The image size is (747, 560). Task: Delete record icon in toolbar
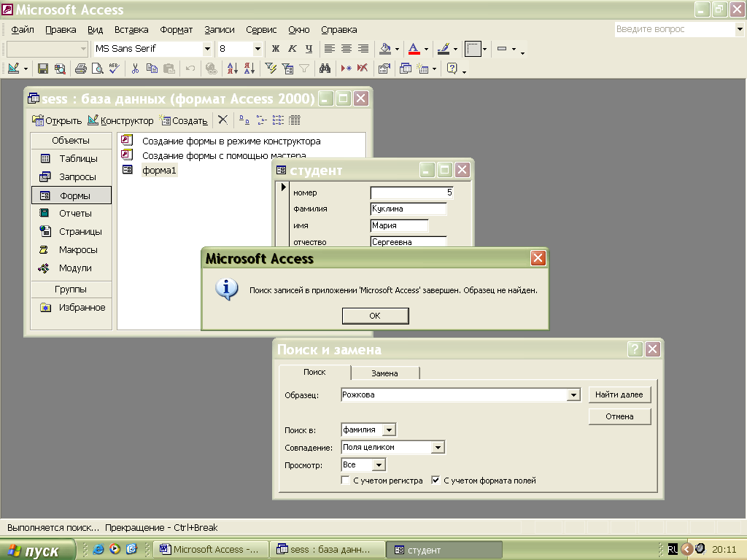tap(363, 69)
